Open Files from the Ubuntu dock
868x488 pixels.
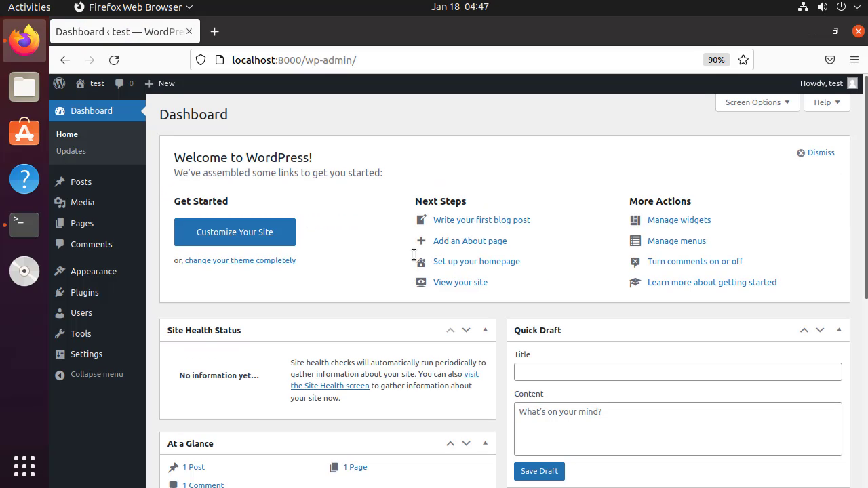(x=24, y=87)
